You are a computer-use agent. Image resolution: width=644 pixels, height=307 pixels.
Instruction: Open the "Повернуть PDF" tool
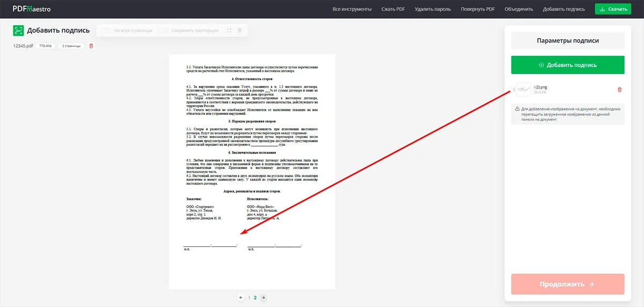[478, 9]
